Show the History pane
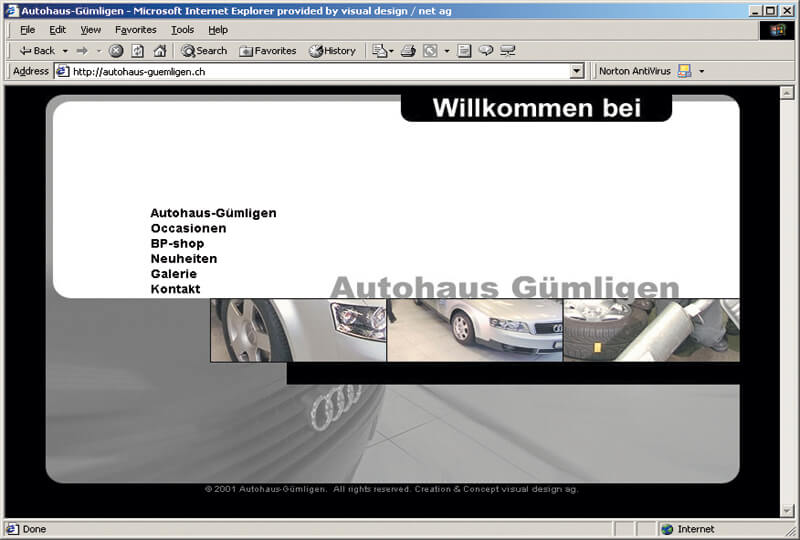800x540 pixels. [x=333, y=51]
